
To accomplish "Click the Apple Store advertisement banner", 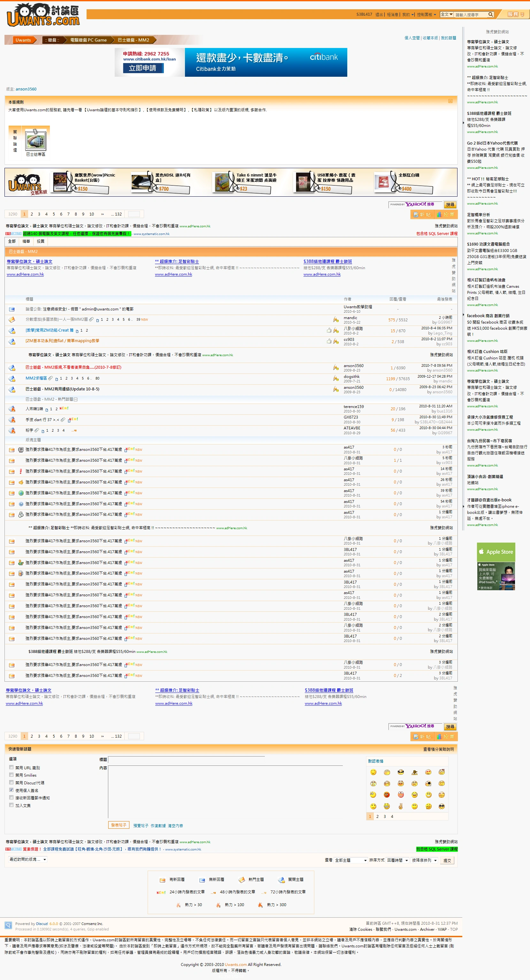I will 496,567.
